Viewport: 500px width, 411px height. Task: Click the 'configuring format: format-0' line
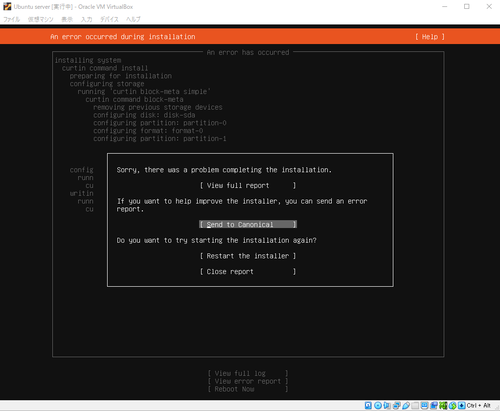pyautogui.click(x=148, y=131)
